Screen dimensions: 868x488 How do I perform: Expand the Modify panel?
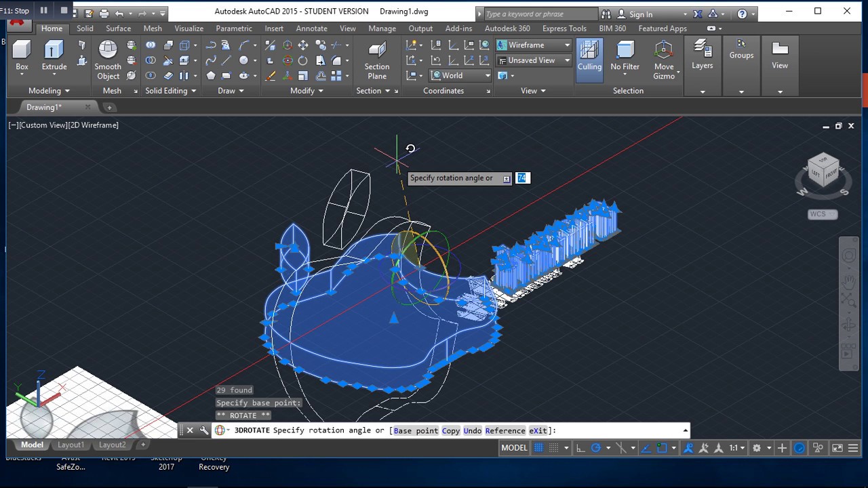click(x=307, y=91)
